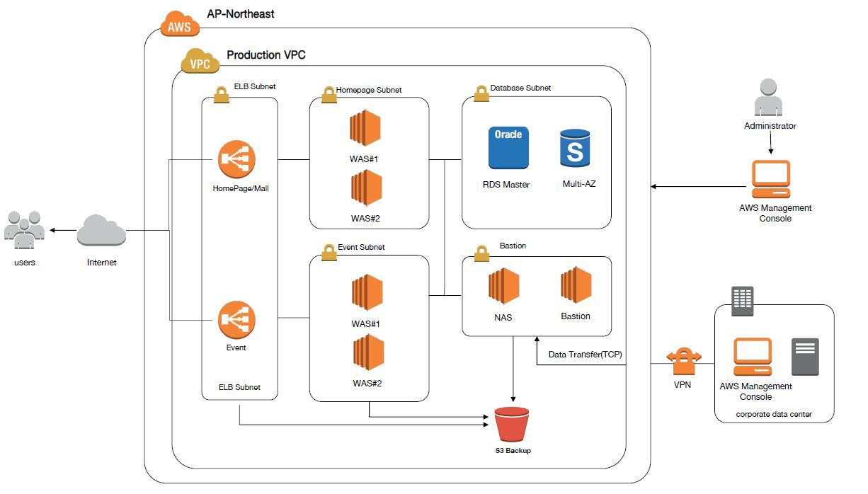
Task: Click the gray server icon in data center
Action: pyautogui.click(x=806, y=357)
